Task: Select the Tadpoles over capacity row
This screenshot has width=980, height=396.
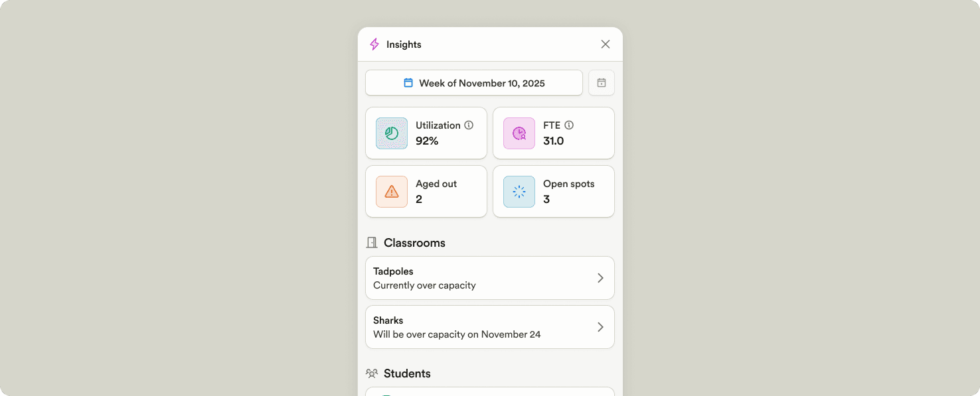Action: point(489,278)
